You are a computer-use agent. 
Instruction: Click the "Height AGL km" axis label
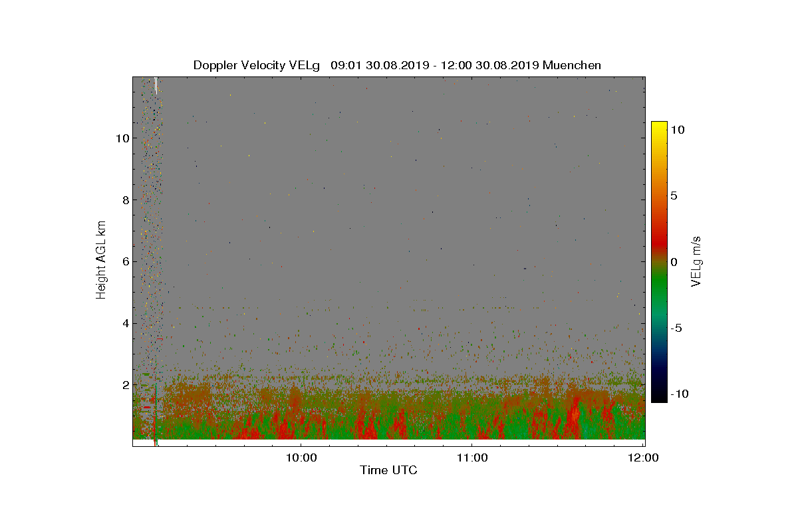point(101,260)
